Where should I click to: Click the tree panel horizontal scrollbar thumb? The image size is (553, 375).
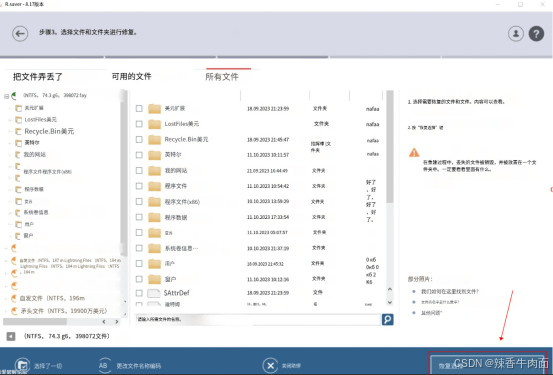[x=35, y=322]
